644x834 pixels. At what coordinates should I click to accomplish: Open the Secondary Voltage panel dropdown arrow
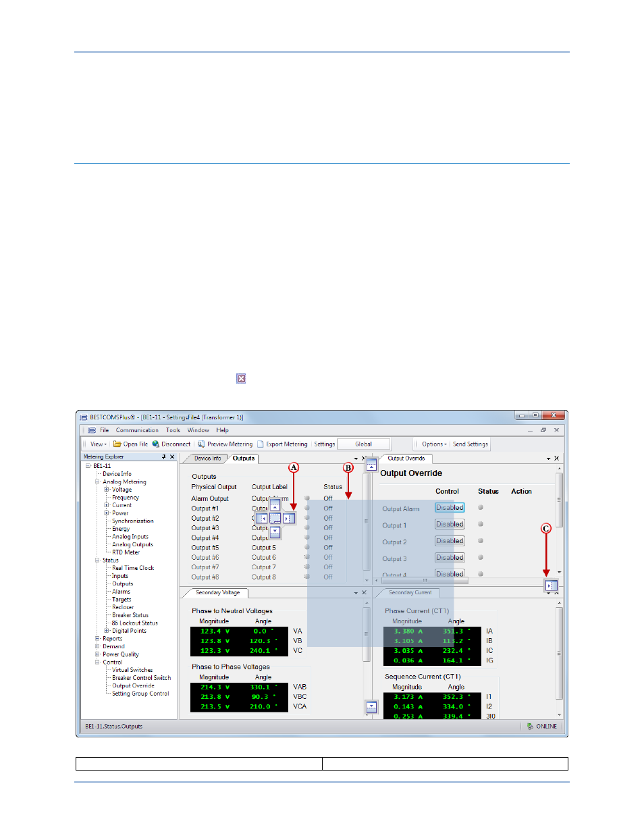coord(356,593)
